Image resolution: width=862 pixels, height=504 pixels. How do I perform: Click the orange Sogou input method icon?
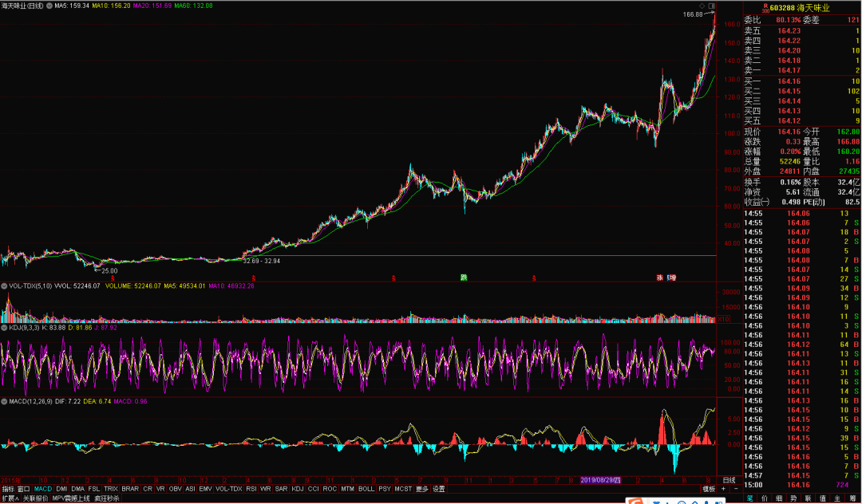click(636, 503)
